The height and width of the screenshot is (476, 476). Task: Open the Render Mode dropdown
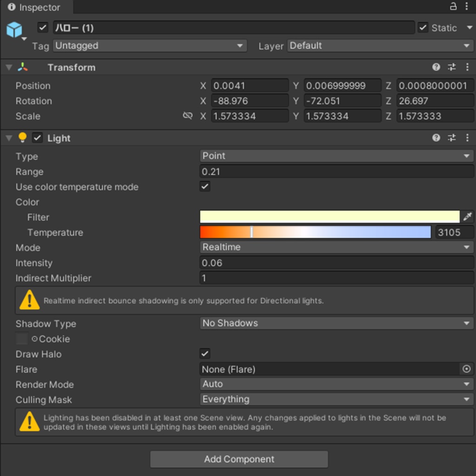pos(337,384)
